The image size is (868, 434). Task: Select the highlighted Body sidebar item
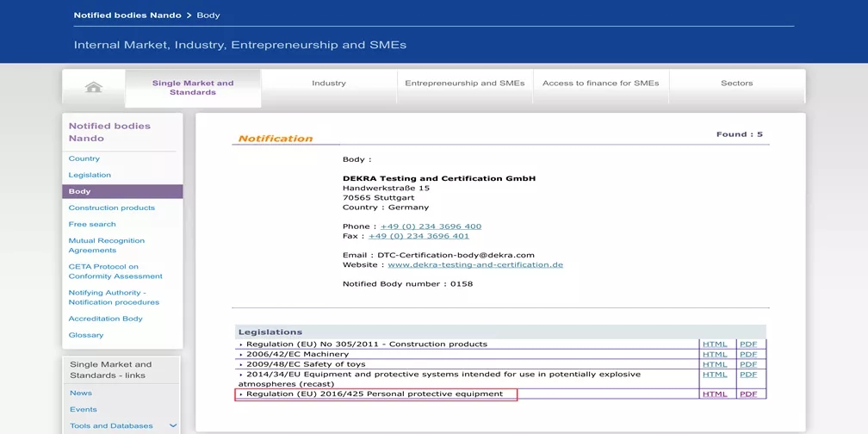[x=122, y=191]
